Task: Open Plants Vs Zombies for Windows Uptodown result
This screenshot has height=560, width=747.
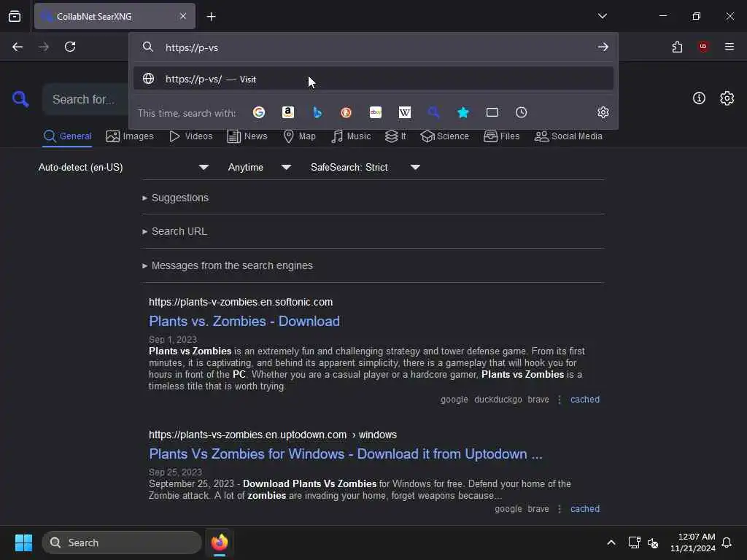Action: pyautogui.click(x=346, y=454)
